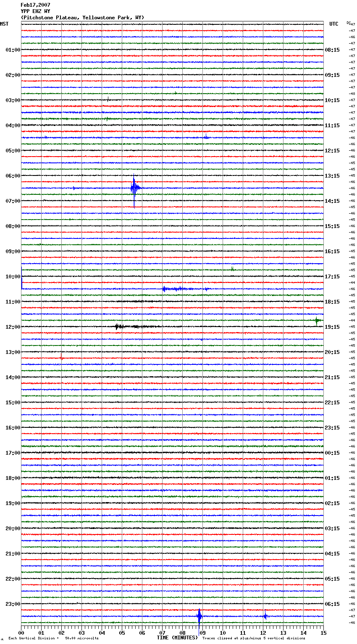Click the DC offset column header
The width and height of the screenshot is (357, 644).
point(349,23)
